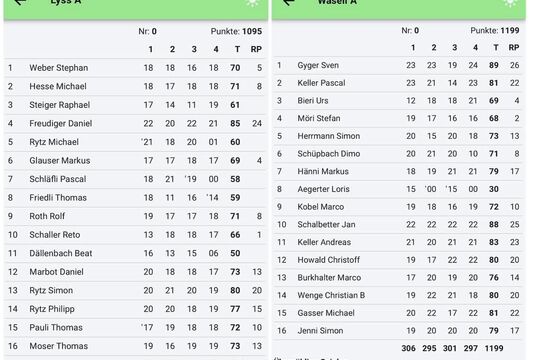Toggle the sun icon in Lyss A header
Screen dimensions: 540x360
point(252,3)
